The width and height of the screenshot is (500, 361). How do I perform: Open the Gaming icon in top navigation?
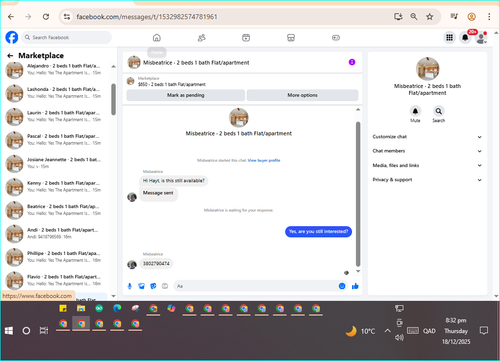click(336, 38)
